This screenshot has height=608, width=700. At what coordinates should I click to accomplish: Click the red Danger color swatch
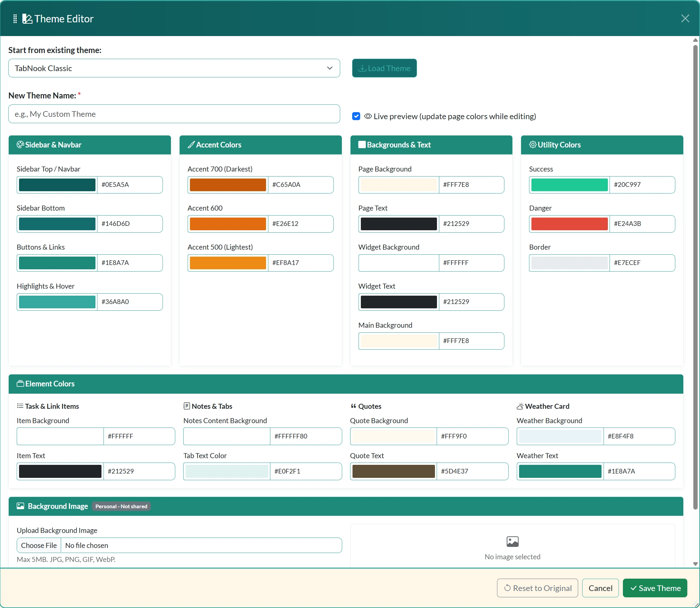569,224
